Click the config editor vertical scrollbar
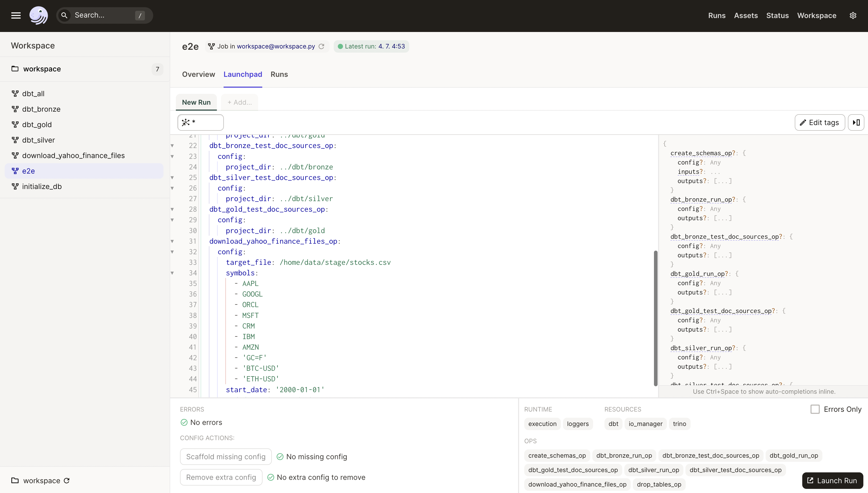 pos(656,318)
